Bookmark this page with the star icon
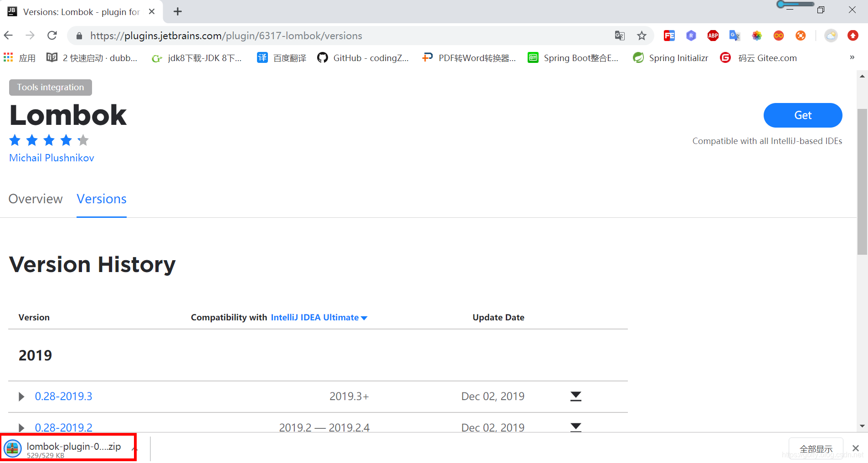Viewport: 868px width, 463px height. 642,36
